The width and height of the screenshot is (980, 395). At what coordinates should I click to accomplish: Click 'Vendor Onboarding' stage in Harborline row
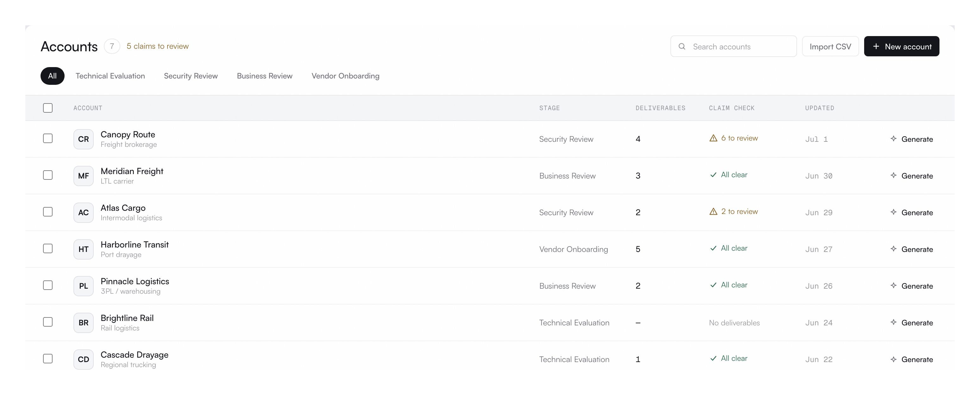coord(573,249)
